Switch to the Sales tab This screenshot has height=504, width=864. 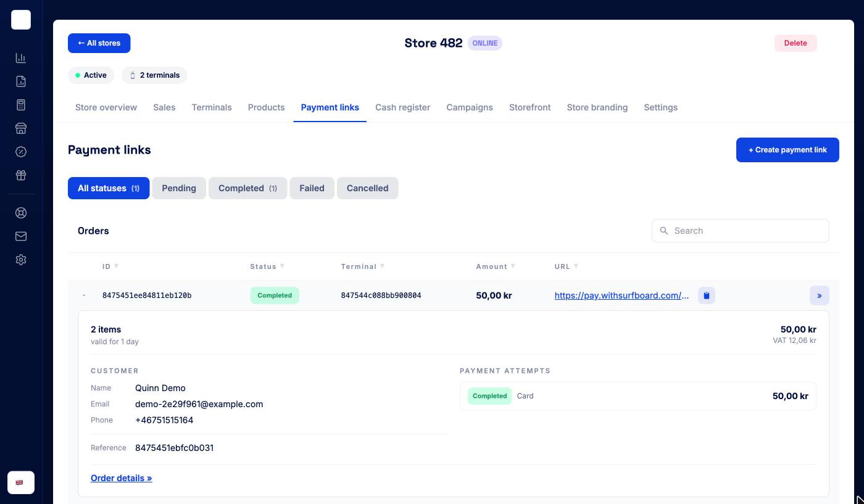[164, 107]
